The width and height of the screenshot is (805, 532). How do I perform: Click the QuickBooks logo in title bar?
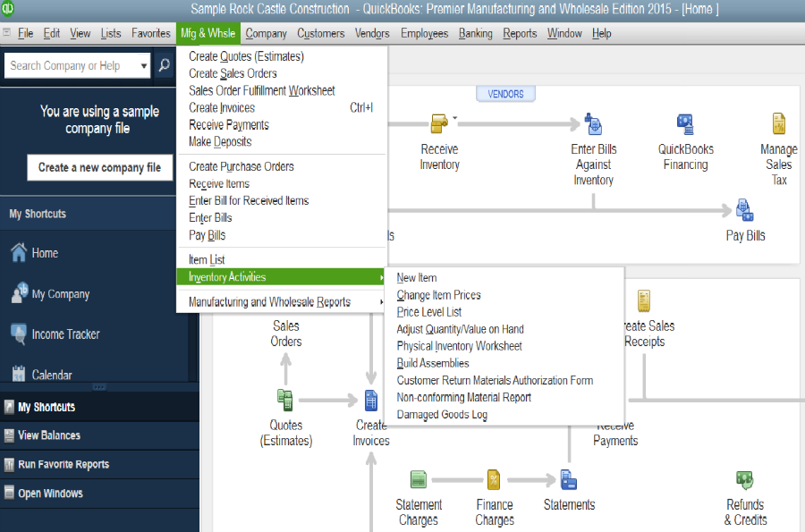coord(7,8)
